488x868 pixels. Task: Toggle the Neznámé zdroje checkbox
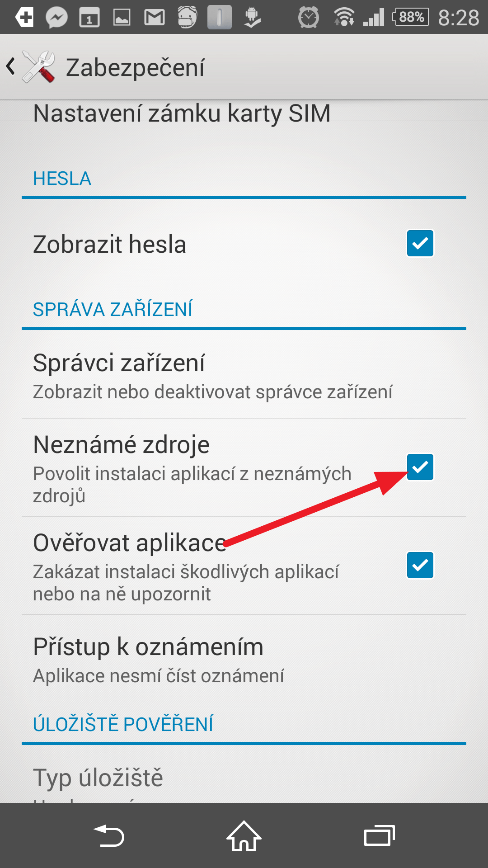420,467
